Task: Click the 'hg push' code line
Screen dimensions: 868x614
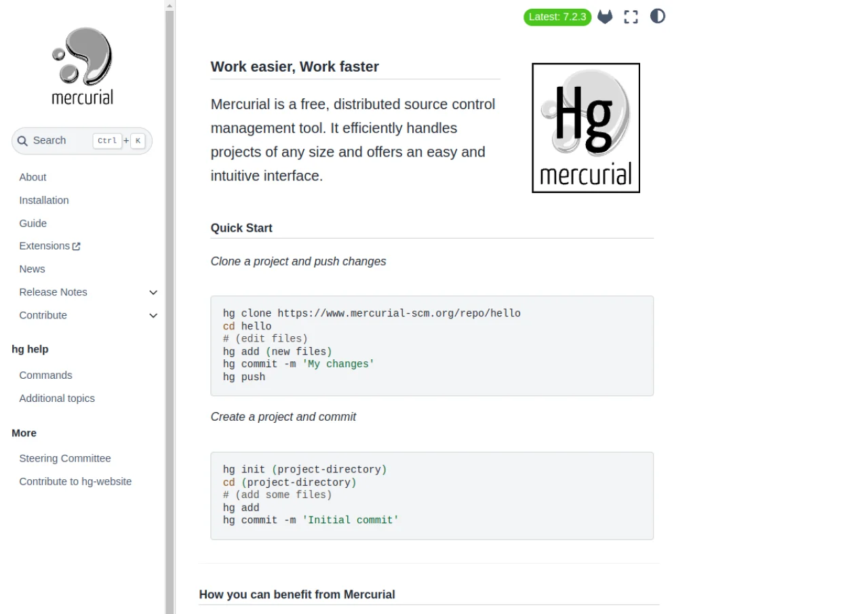Action: pyautogui.click(x=244, y=377)
